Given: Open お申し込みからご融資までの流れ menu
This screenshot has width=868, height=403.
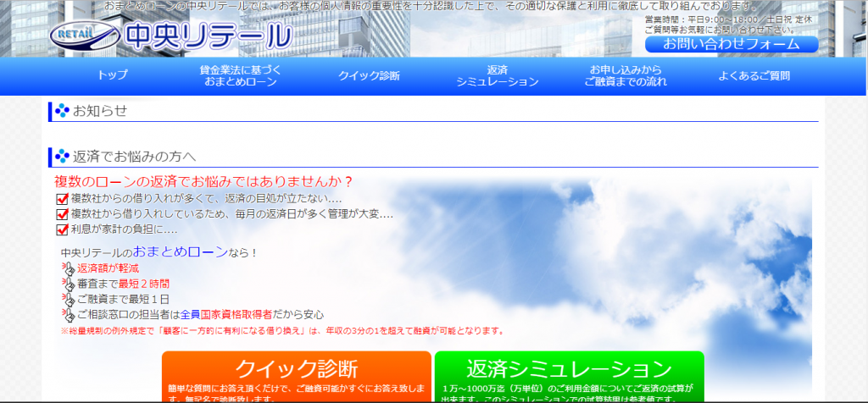Looking at the screenshot, I should click(626, 76).
